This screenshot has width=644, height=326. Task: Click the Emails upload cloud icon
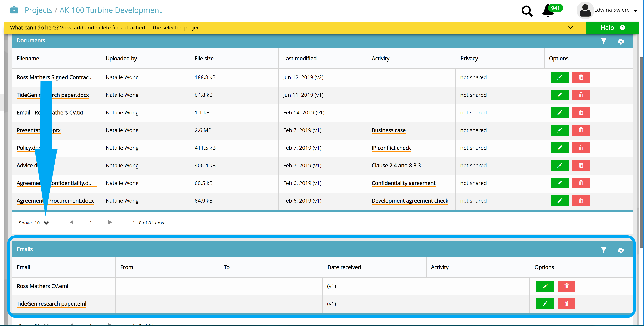click(621, 250)
